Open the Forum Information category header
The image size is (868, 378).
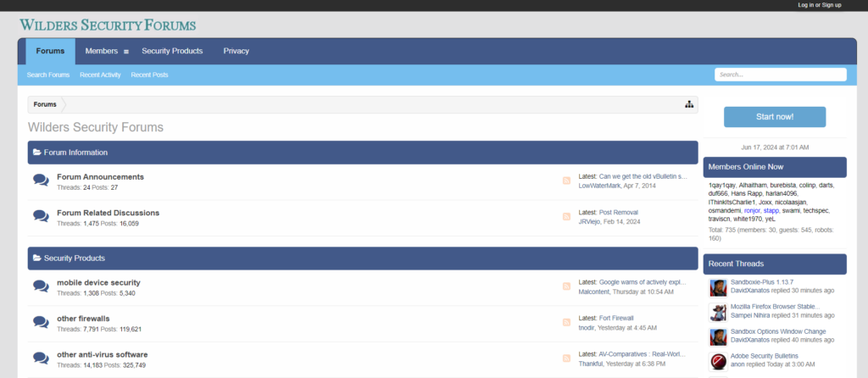click(x=75, y=153)
